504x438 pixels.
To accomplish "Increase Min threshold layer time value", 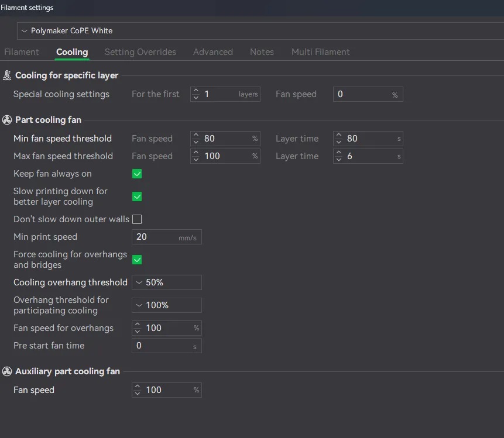I will [338, 135].
